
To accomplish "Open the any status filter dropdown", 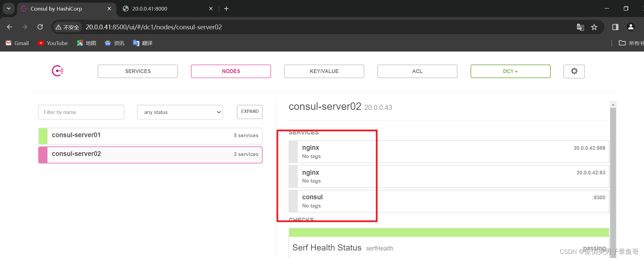I will click(180, 112).
